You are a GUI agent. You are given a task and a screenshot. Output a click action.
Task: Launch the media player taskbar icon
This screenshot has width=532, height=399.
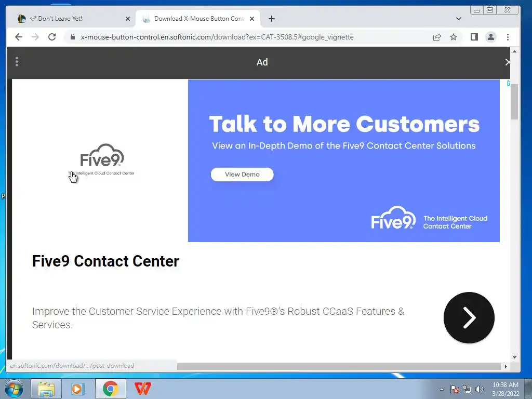78,389
